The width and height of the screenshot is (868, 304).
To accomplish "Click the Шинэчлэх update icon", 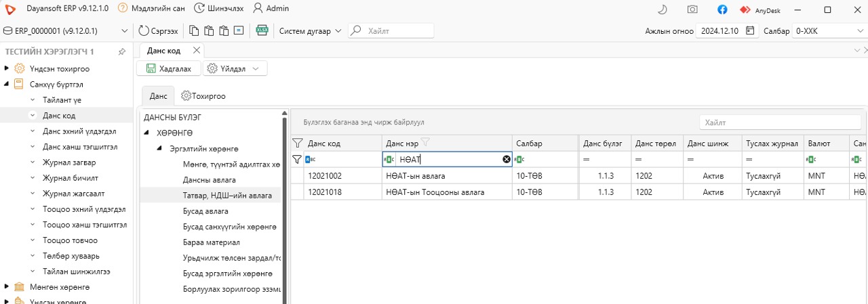I will [199, 9].
